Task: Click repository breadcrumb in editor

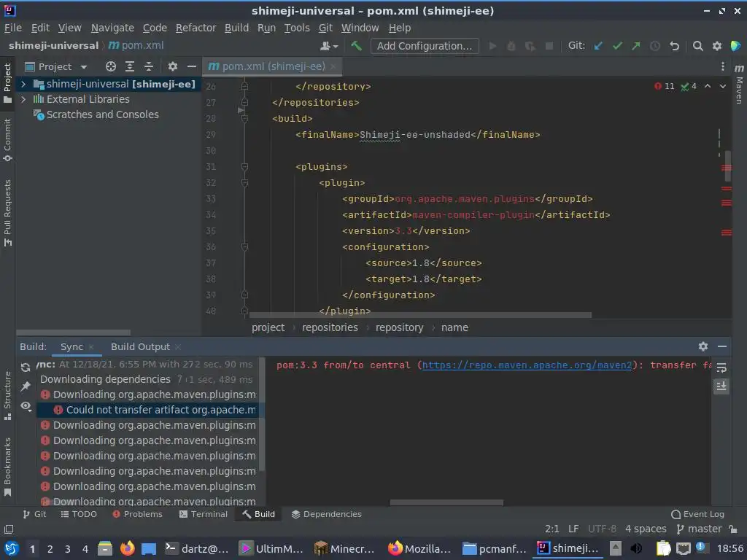Action: [x=399, y=327]
